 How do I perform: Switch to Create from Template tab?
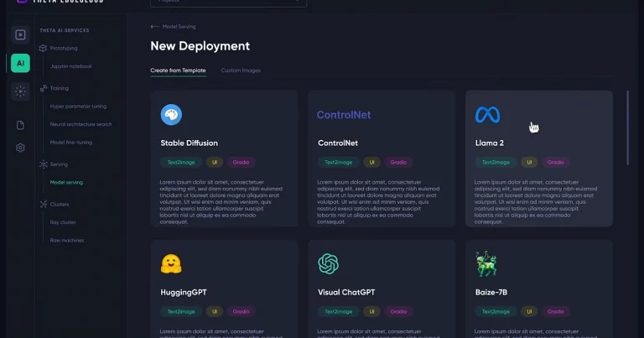[x=178, y=70]
